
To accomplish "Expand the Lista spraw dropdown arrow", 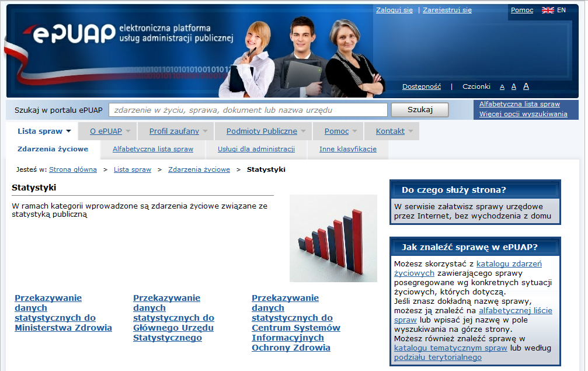I will tap(69, 131).
